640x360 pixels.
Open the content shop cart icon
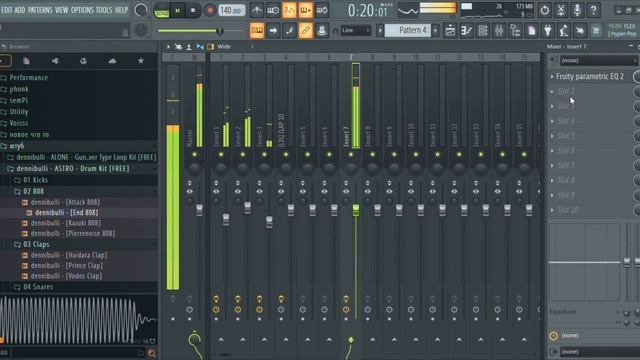[x=596, y=31]
